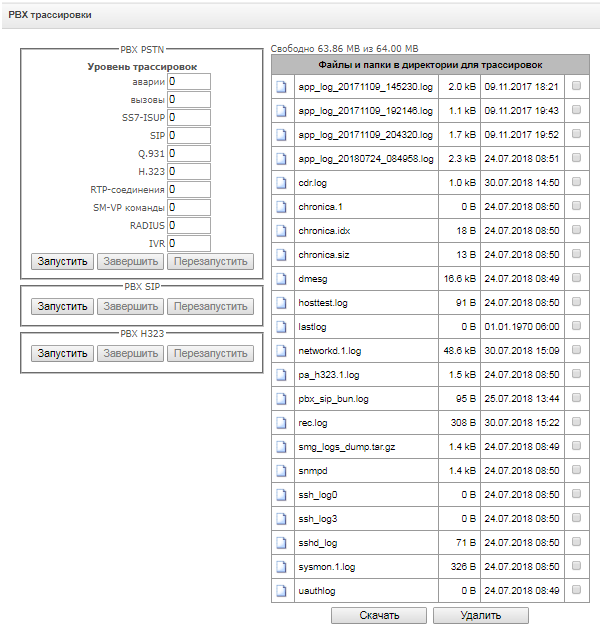Click the file icon next to chronica.1
602x635 pixels.
(281, 207)
